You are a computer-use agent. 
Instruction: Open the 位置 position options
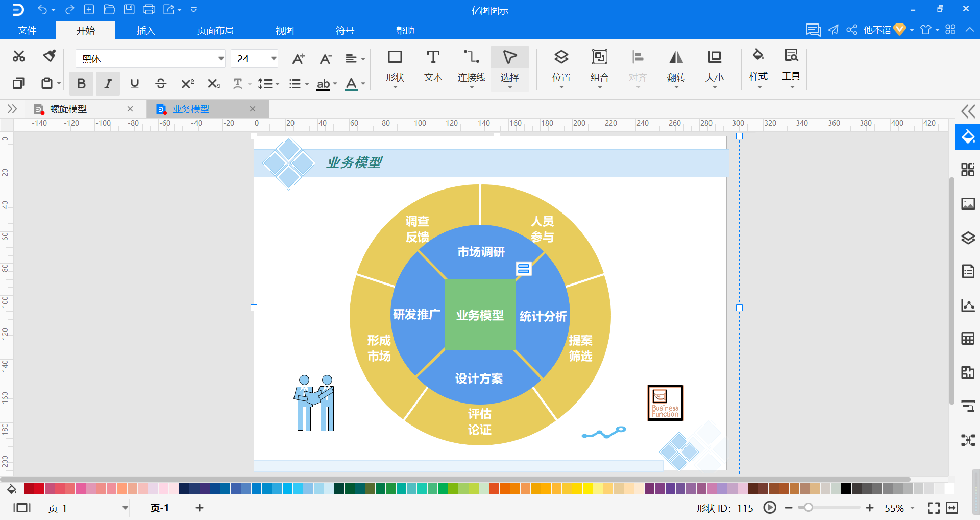tap(561, 68)
